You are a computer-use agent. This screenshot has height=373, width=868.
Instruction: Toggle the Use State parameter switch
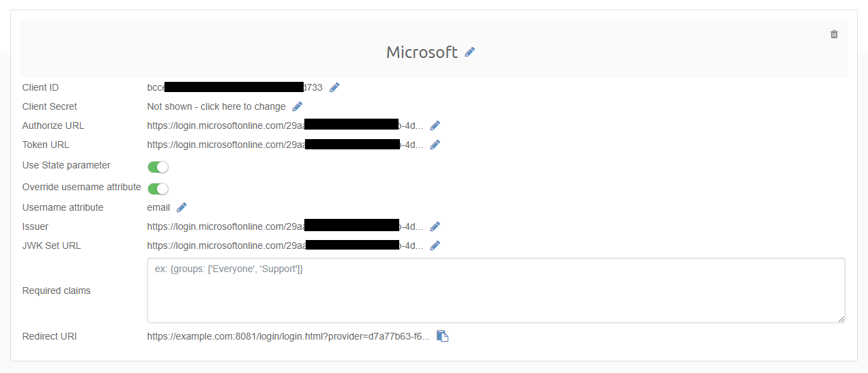158,167
